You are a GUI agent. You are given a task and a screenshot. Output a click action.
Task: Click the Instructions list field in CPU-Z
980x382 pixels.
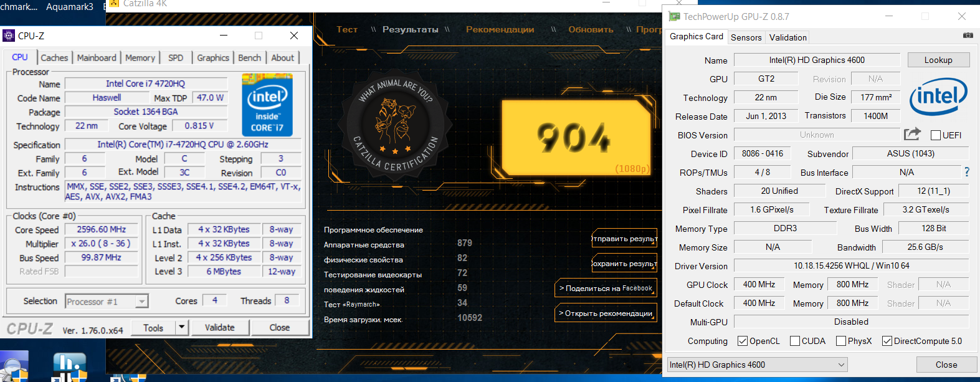tap(183, 191)
